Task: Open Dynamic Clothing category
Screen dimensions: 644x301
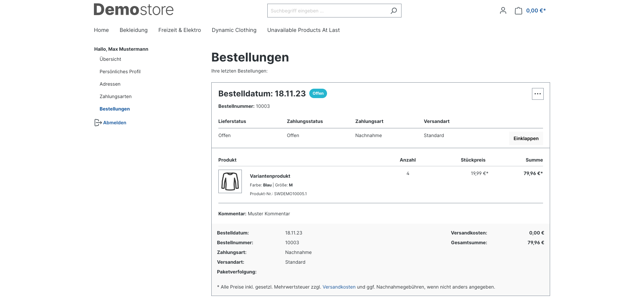Action: (x=234, y=30)
